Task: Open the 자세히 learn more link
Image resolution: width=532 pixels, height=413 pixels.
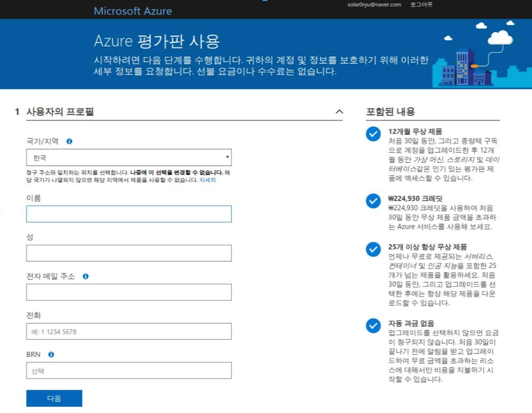Action: pos(207,180)
